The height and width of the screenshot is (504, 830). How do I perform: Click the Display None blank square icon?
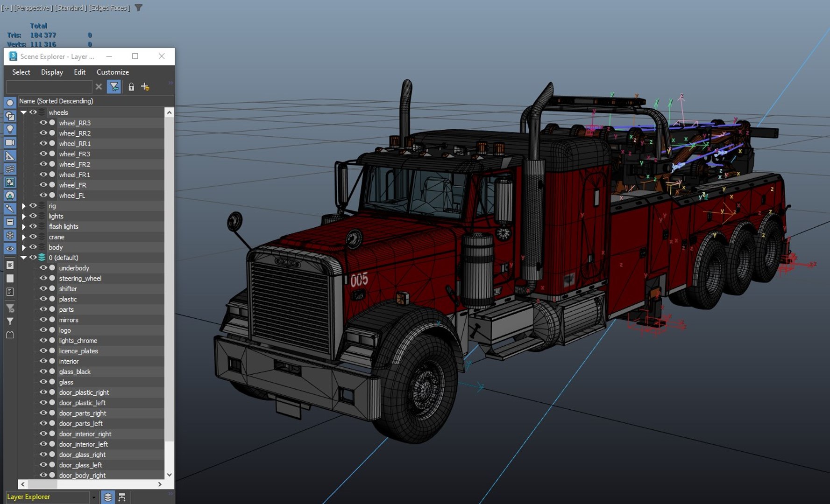click(10, 279)
